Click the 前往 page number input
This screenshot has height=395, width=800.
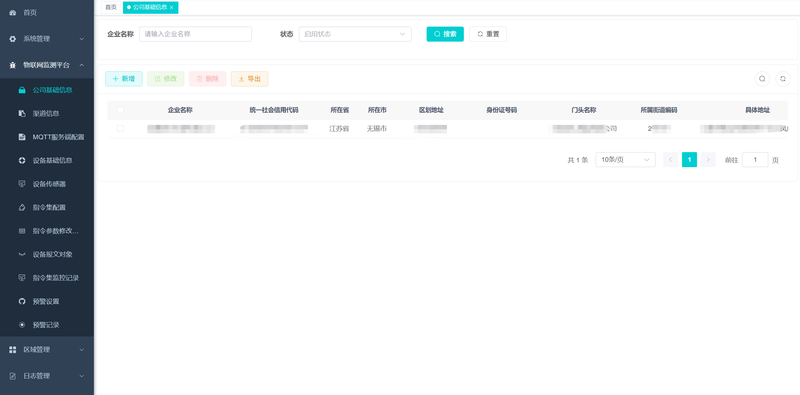[x=755, y=160]
